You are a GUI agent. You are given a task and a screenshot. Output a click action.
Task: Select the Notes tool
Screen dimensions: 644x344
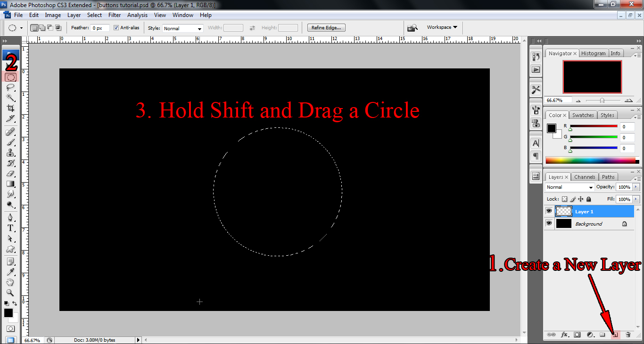(10, 261)
